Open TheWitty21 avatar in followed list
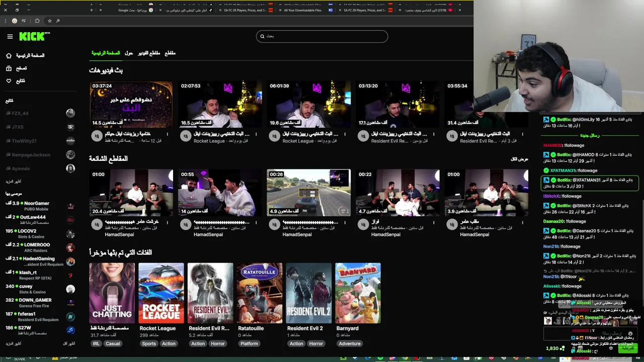Screen dimensions: 644x362 pos(70,141)
